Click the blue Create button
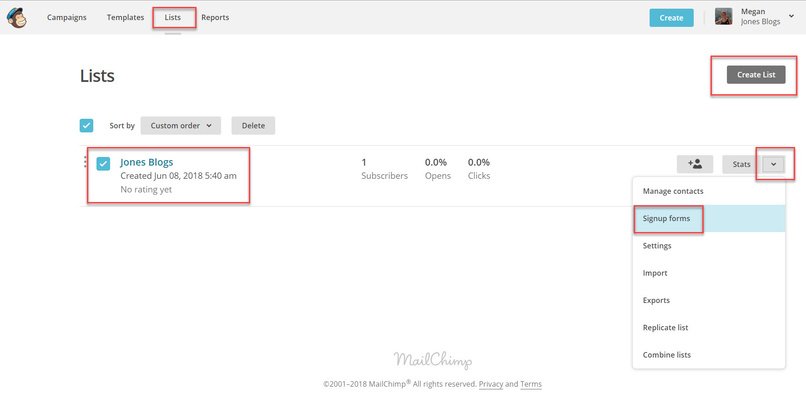Image resolution: width=806 pixels, height=403 pixels. pos(671,17)
